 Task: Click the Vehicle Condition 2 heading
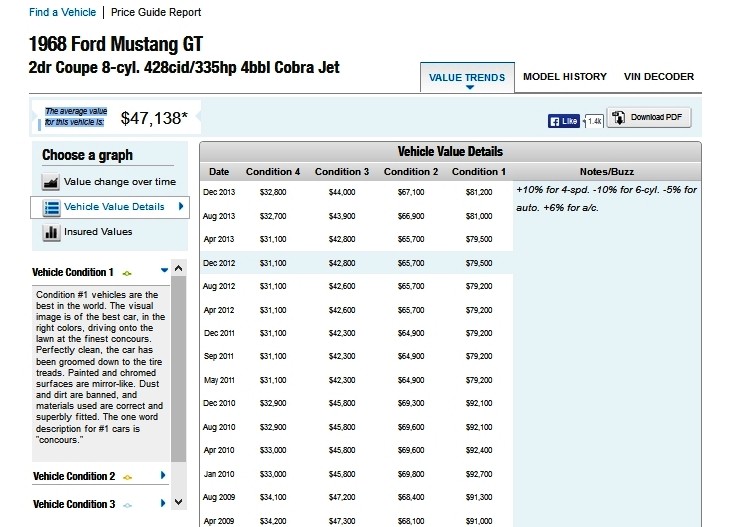(x=74, y=476)
